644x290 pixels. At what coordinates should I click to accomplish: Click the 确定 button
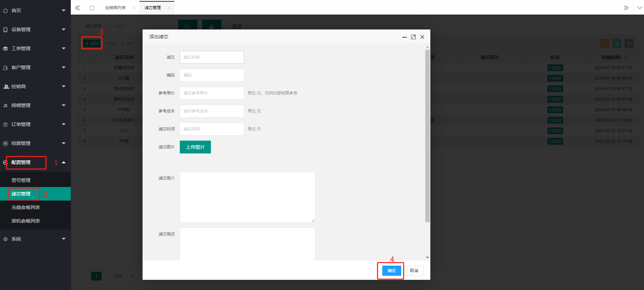point(392,271)
